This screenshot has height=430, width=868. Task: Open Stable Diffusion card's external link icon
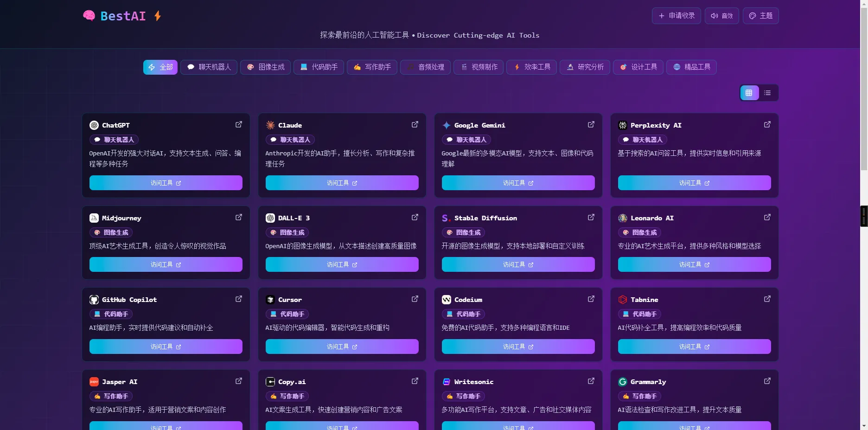(591, 217)
